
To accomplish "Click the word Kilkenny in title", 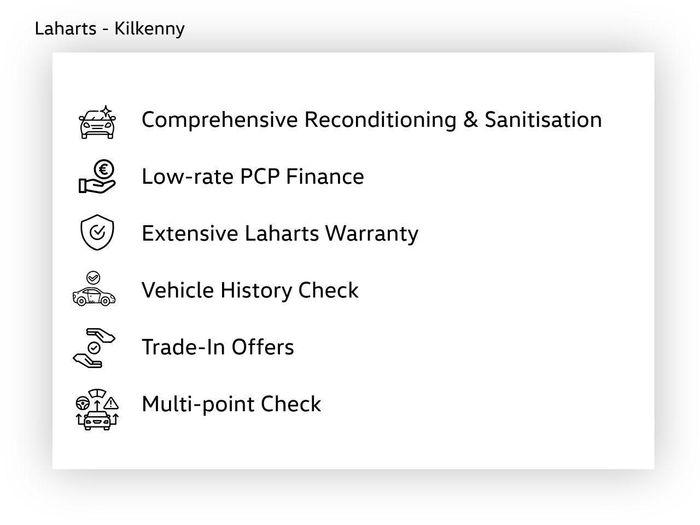I will point(149,29).
